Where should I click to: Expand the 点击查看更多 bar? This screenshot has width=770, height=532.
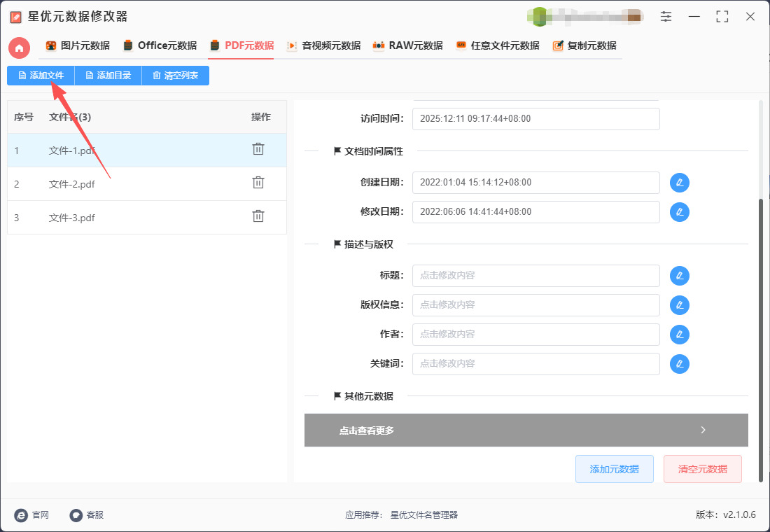tap(526, 430)
